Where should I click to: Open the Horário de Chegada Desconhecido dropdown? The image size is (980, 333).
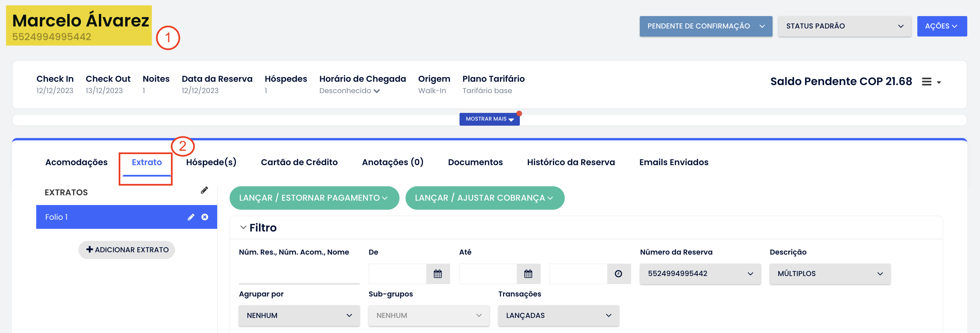click(x=349, y=91)
